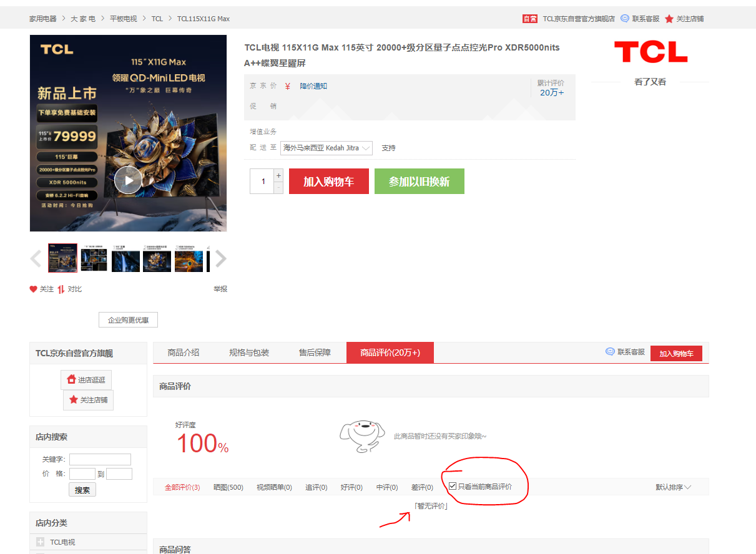Select the fourth thumbnail with golden flower TV
This screenshot has width=756, height=554.
click(157, 258)
